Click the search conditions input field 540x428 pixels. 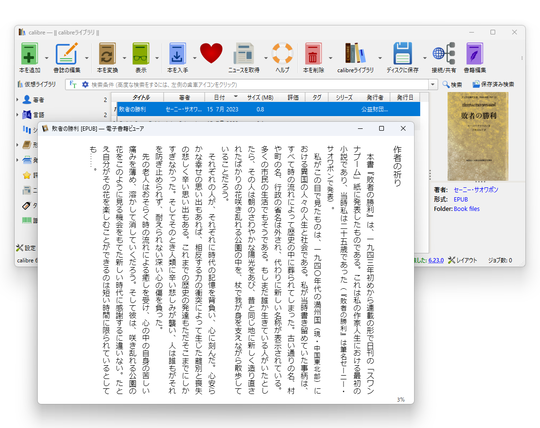coord(259,84)
